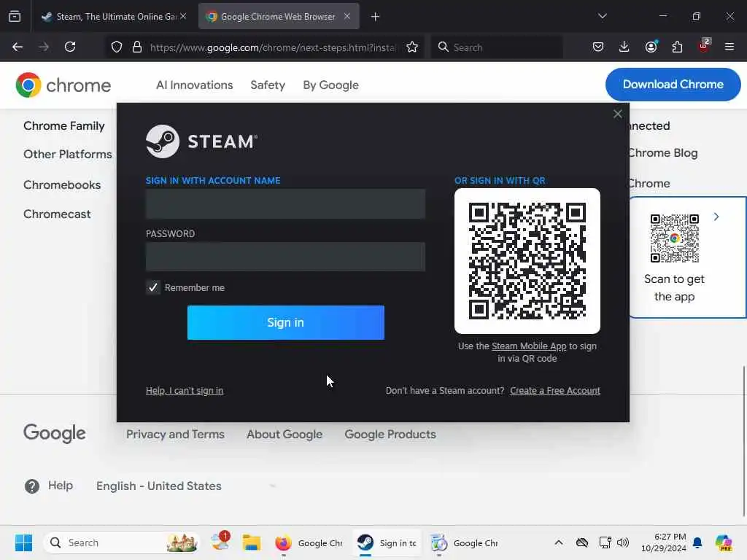Close the Steam browser tab
This screenshot has width=747, height=560.
pyautogui.click(x=183, y=16)
